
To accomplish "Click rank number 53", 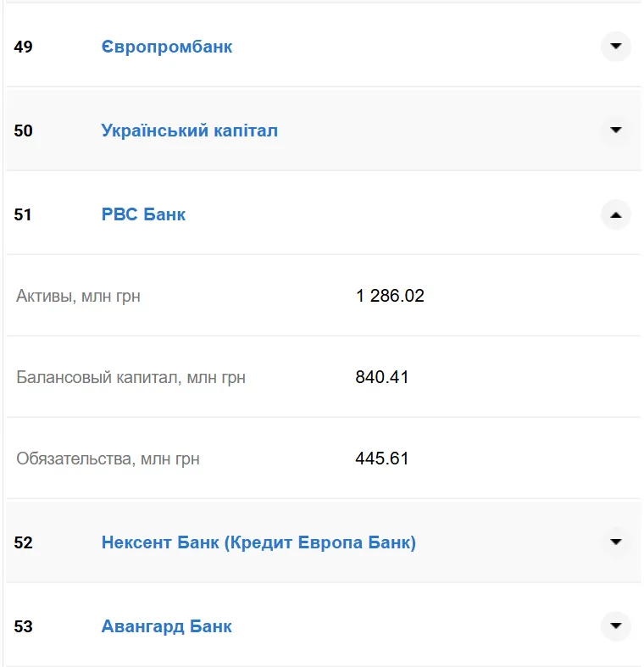I will (x=24, y=627).
